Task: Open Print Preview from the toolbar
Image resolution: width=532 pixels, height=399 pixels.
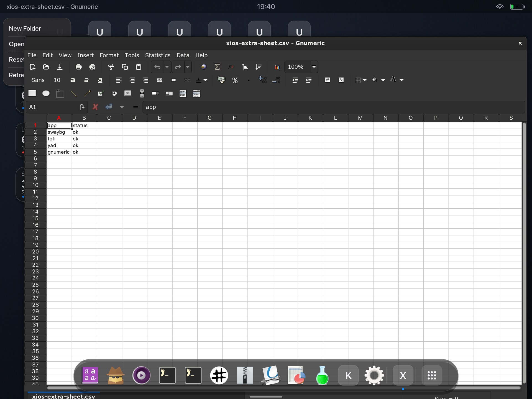Action: click(93, 67)
